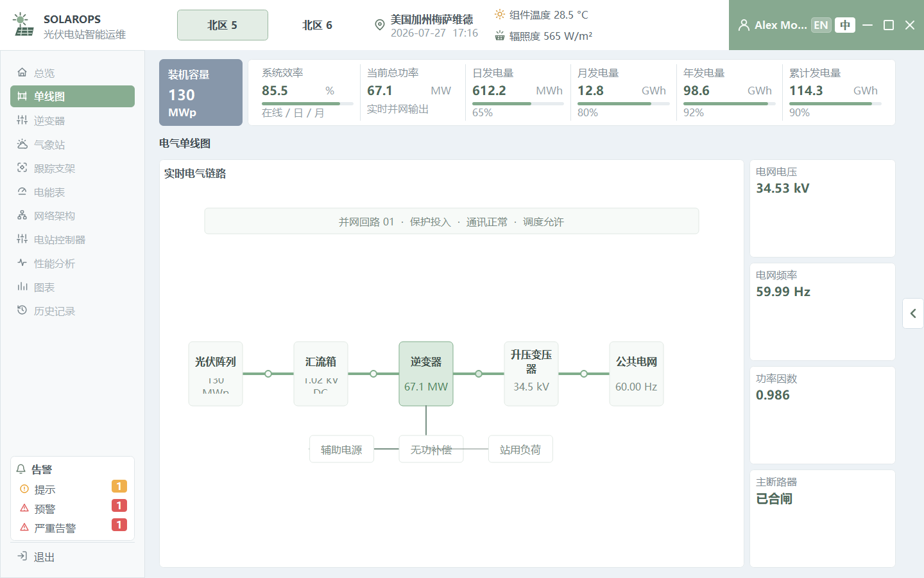This screenshot has height=578, width=924.
Task: Open the 电能表 meter icon
Action: pyautogui.click(x=22, y=191)
